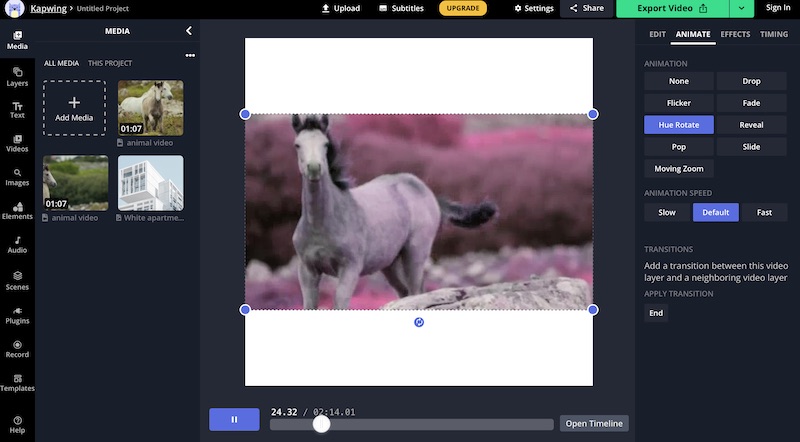
Task: Open the Elements panel
Action: pyautogui.click(x=17, y=211)
